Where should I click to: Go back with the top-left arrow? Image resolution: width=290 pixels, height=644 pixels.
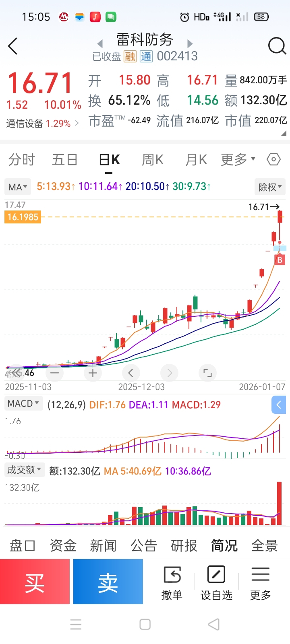point(13,46)
